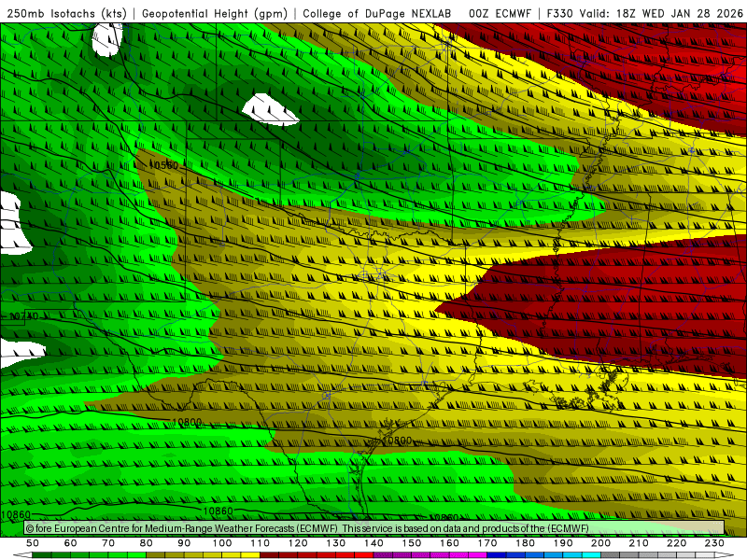The height and width of the screenshot is (560, 747).
Task: Click the 100 value on the color scale
Action: pos(222,543)
